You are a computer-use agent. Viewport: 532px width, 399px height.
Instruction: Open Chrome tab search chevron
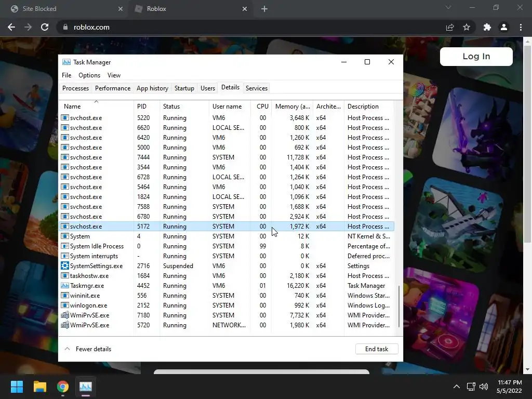[448, 7]
